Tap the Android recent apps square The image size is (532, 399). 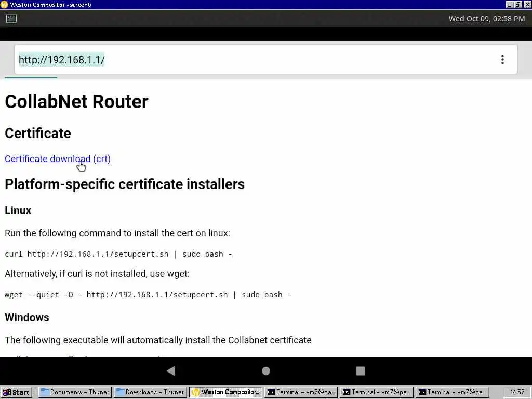(x=361, y=371)
